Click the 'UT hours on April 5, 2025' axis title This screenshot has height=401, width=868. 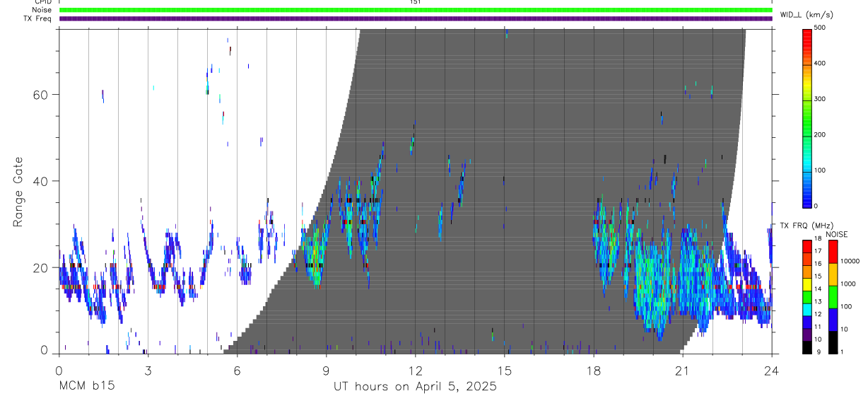click(x=415, y=386)
